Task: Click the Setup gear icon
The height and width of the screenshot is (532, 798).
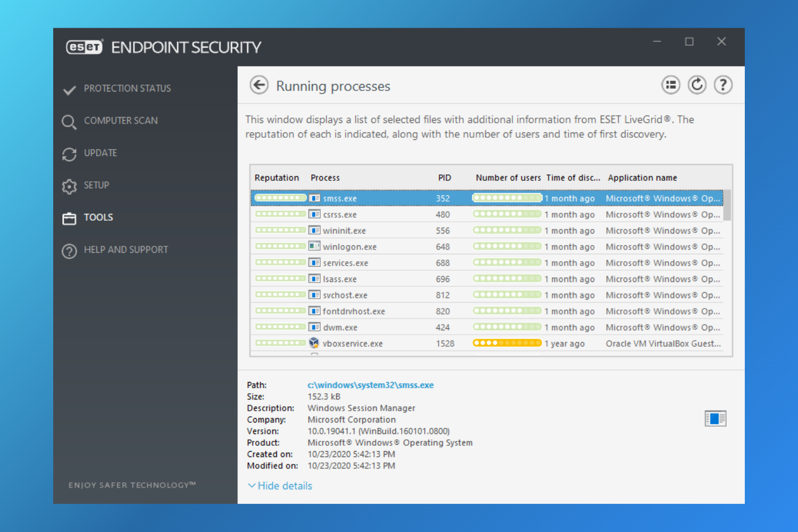Action: pyautogui.click(x=69, y=186)
